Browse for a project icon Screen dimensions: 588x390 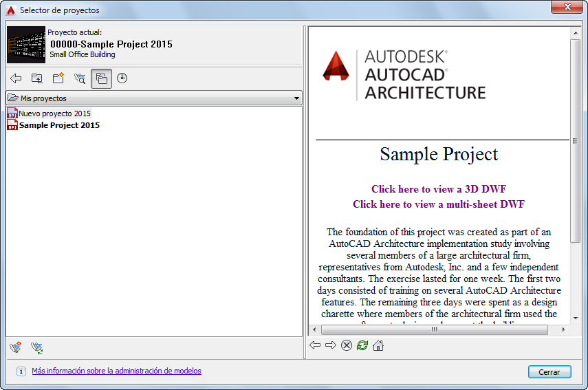pos(80,78)
